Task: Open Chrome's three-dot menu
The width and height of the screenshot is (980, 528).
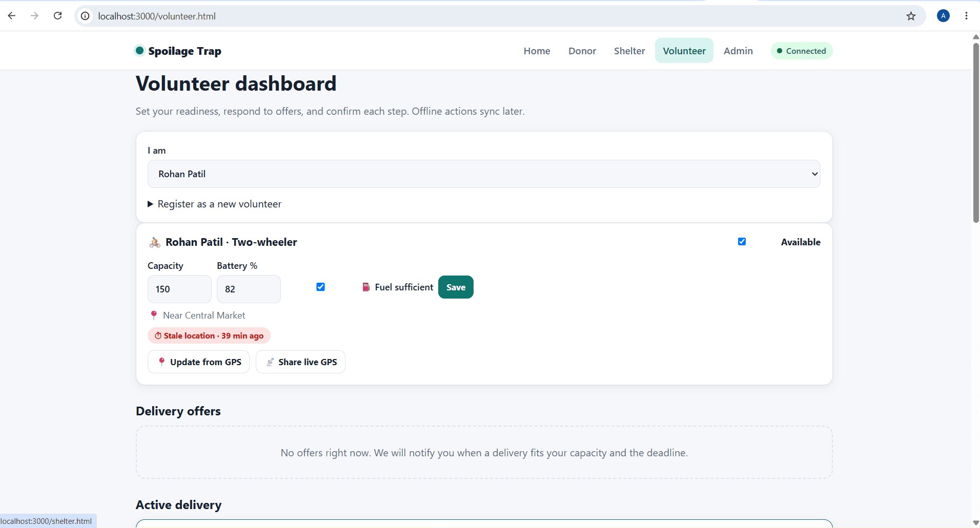Action: (x=966, y=16)
